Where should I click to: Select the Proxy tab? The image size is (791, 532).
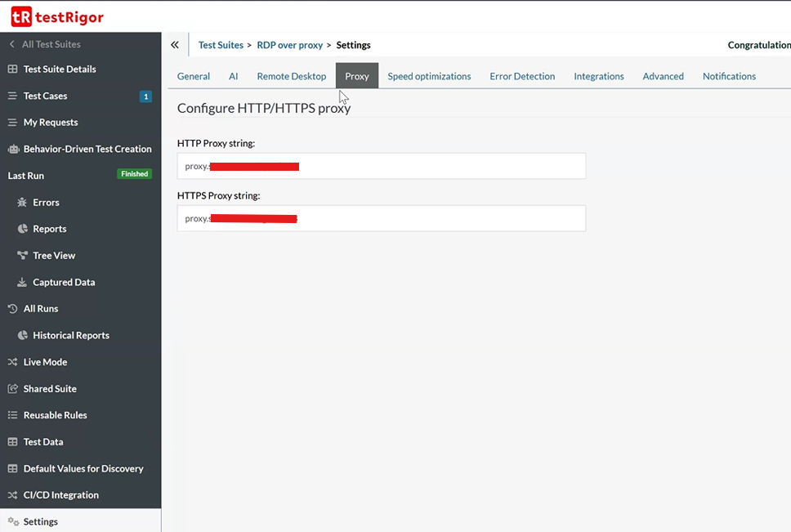coord(357,76)
